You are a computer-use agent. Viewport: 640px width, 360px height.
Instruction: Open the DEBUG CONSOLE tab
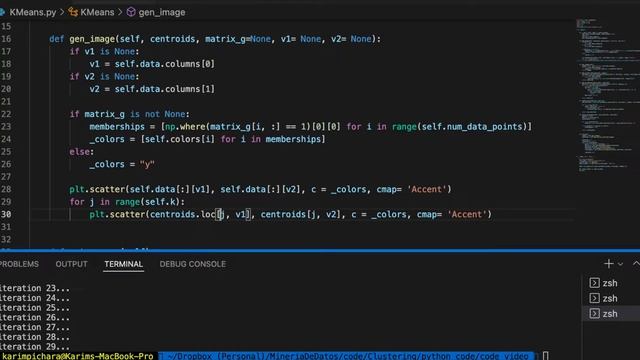pyautogui.click(x=193, y=264)
